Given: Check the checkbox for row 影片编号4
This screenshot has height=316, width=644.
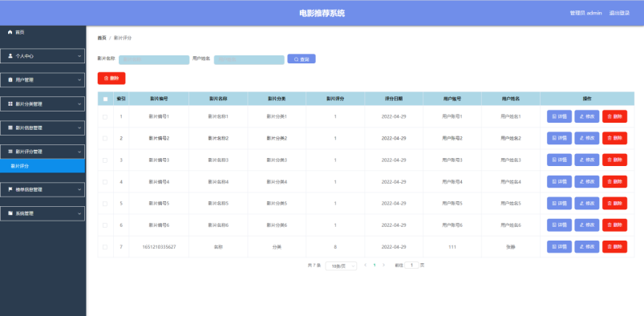Looking at the screenshot, I should (x=105, y=181).
